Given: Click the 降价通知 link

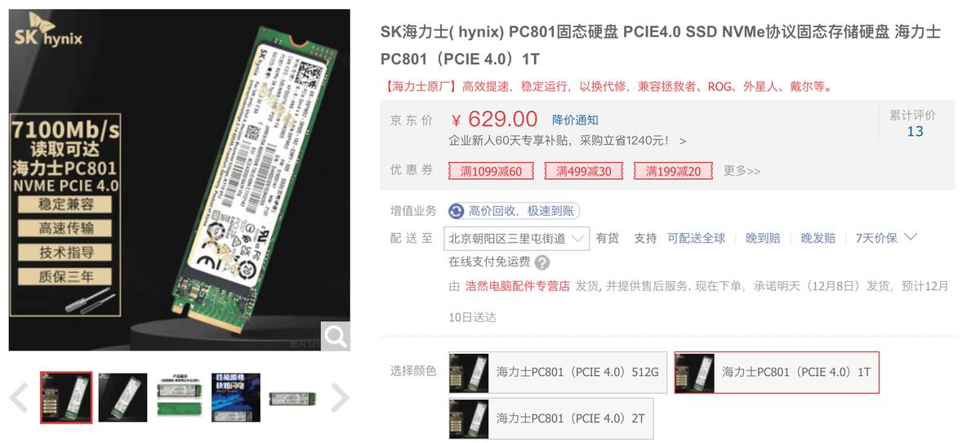Looking at the screenshot, I should (575, 120).
